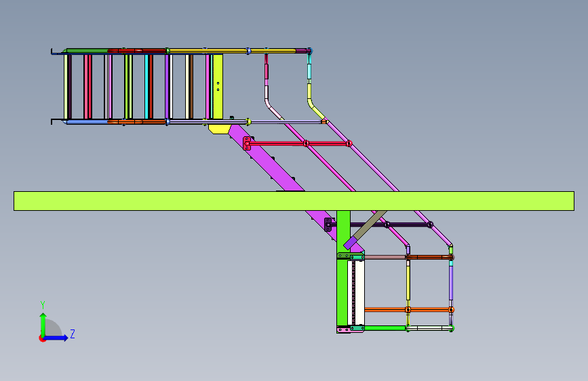This screenshot has width=588, height=381.
Task: Select the purple ladder rung
Action: click(167, 87)
